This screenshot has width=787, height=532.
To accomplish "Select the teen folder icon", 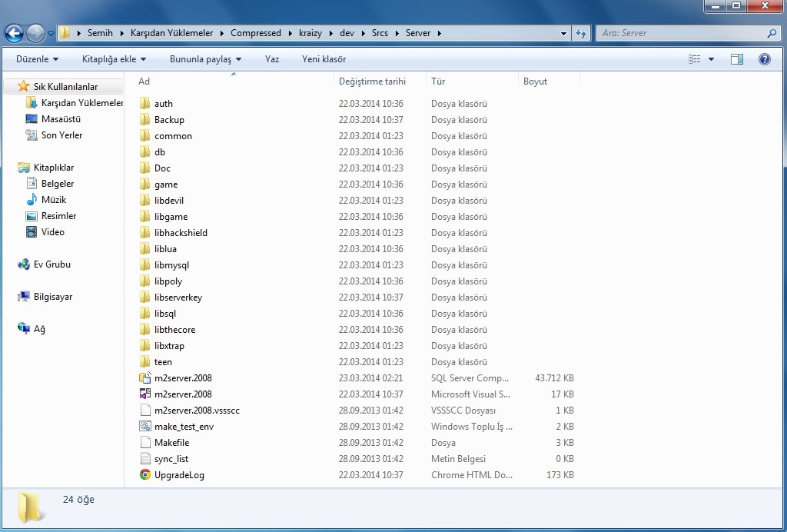I will point(145,361).
